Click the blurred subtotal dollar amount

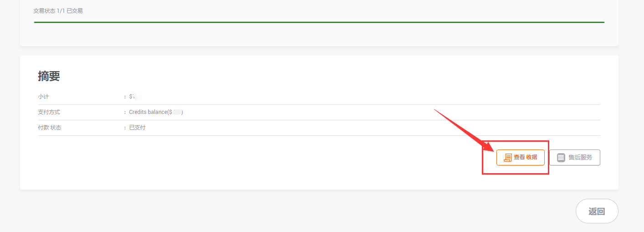[x=137, y=97]
